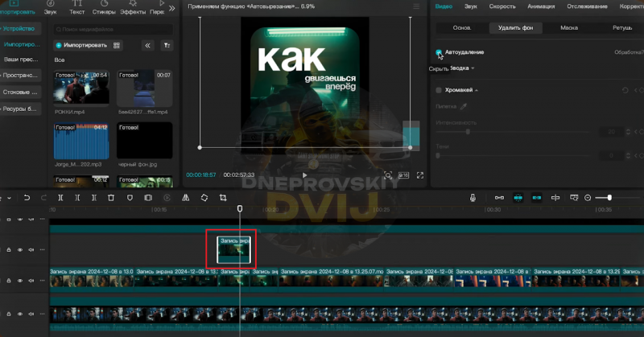Open the Скорость tab
644x337 pixels.
502,6
